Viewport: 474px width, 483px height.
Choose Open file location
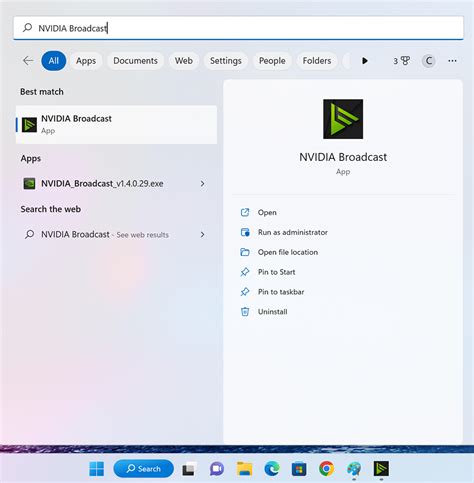click(288, 252)
